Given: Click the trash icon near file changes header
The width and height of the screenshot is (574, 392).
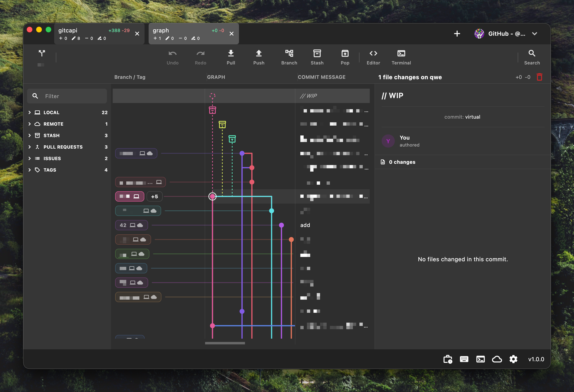Looking at the screenshot, I should pos(540,77).
